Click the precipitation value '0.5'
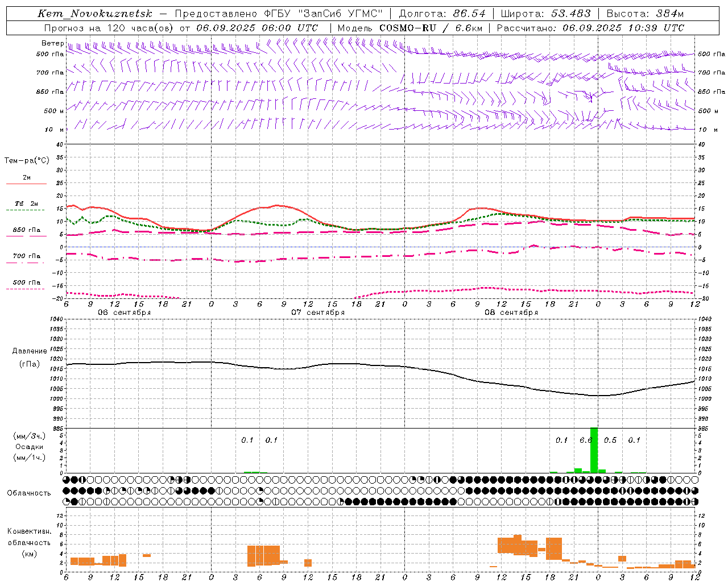Image resolution: width=728 pixels, height=582 pixels. click(610, 440)
